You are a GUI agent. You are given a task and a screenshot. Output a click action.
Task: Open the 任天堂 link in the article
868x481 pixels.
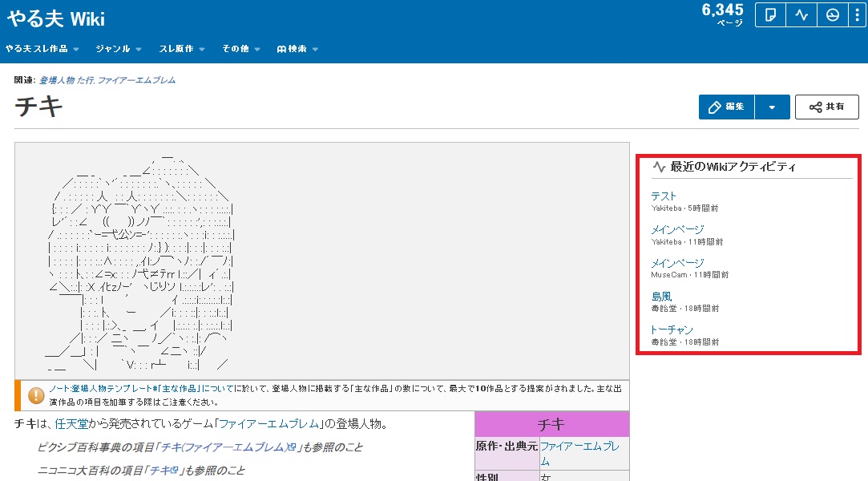pyautogui.click(x=71, y=424)
